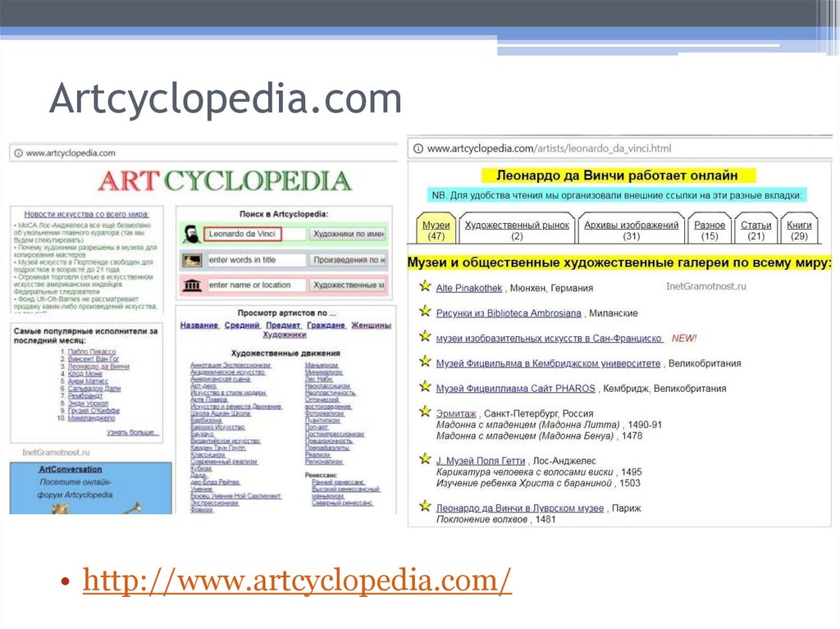Click the Leonardo da Vinci artist name field
This screenshot has height=629, width=840.
pos(254,235)
